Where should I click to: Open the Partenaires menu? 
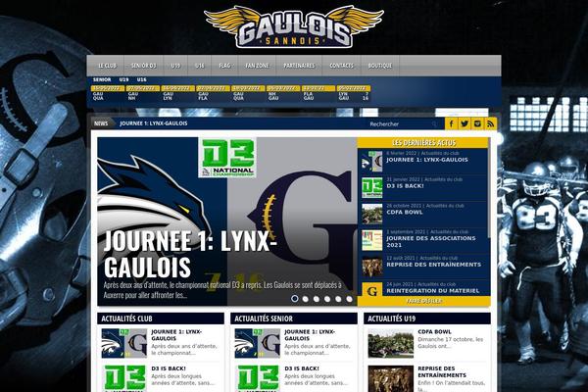click(299, 66)
